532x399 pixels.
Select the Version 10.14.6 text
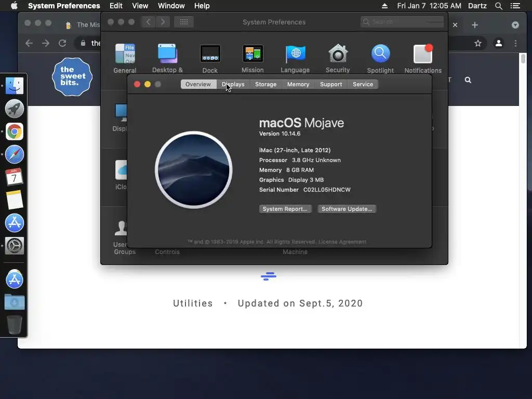tap(280, 134)
